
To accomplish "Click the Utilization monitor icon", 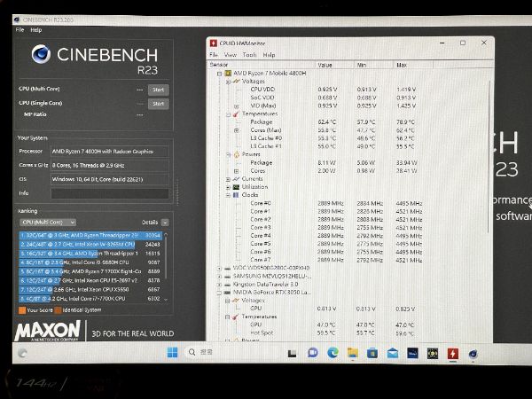I will (x=236, y=187).
